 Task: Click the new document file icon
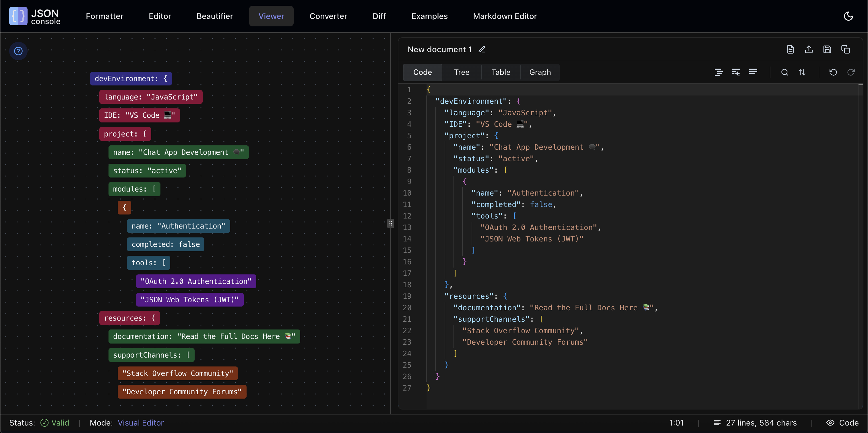click(x=790, y=50)
